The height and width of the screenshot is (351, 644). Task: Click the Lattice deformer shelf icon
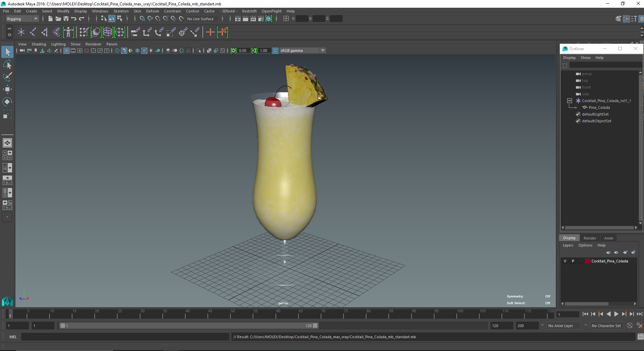(107, 32)
